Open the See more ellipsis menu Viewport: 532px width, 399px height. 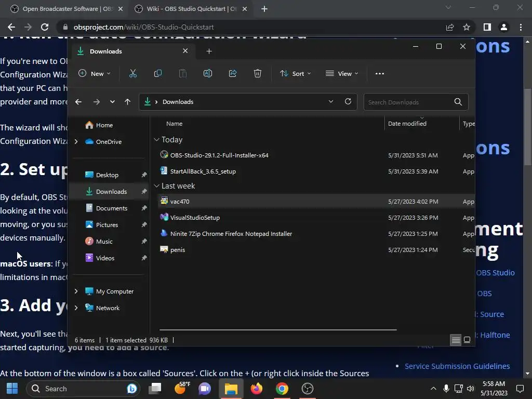click(380, 74)
